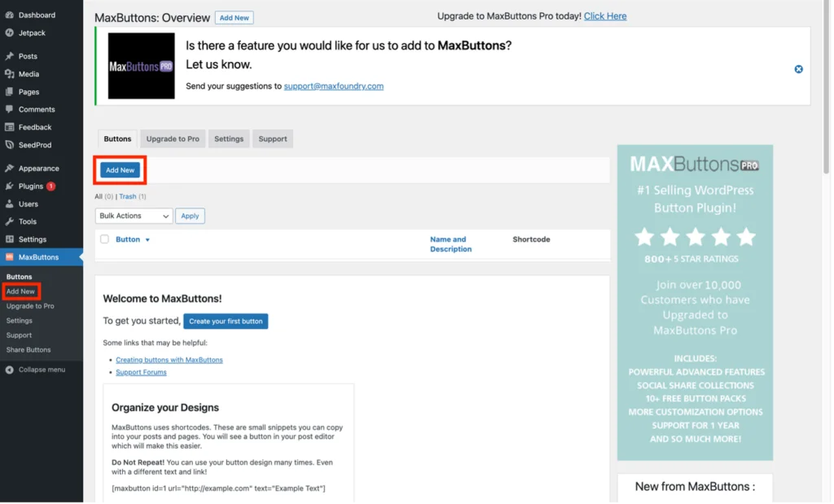Image resolution: width=834 pixels, height=504 pixels.
Task: Switch to the Buttons tab
Action: pos(117,138)
